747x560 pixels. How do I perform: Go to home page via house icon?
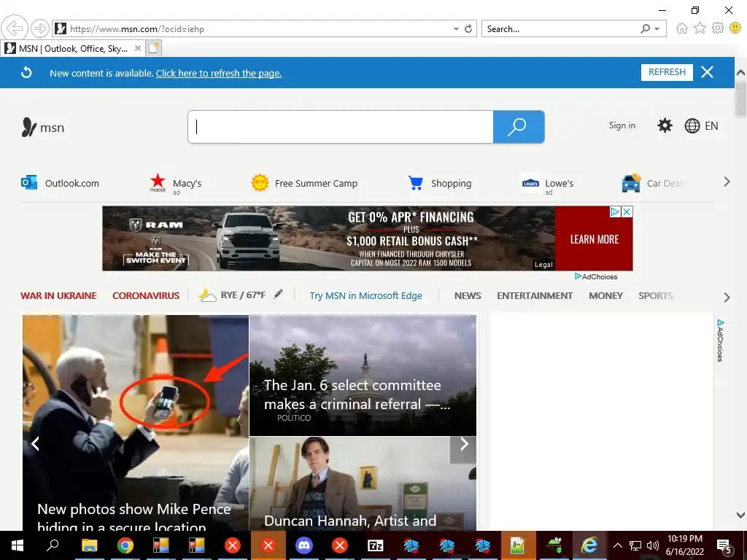[x=682, y=28]
